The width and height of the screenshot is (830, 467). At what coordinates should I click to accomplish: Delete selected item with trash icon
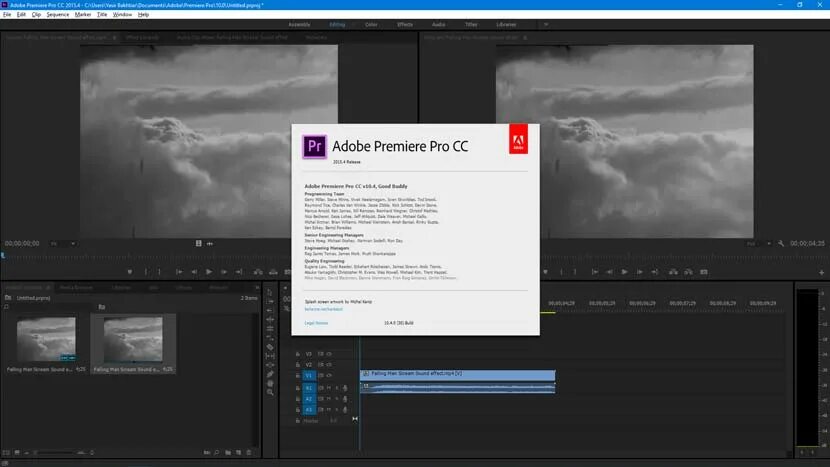[x=249, y=453]
